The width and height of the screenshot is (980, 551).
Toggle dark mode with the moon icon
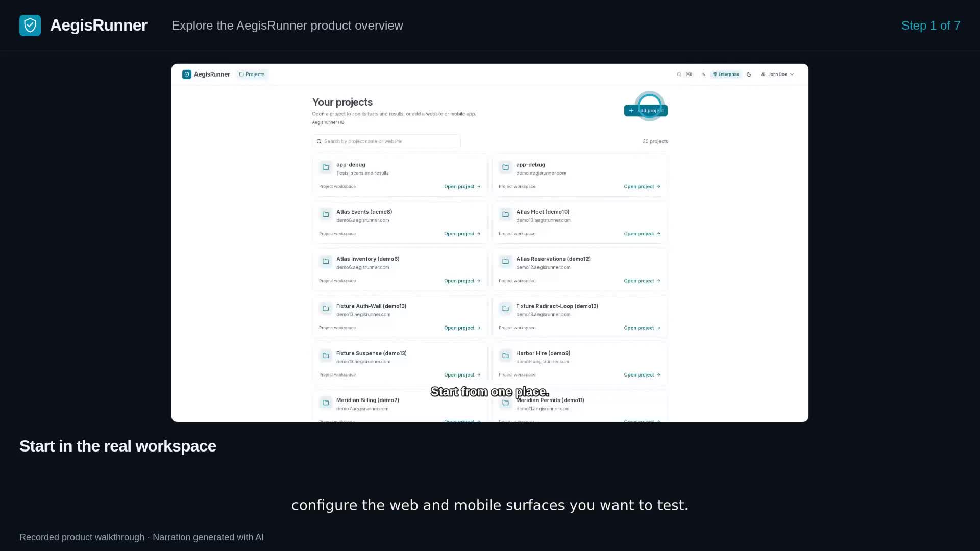pos(749,74)
